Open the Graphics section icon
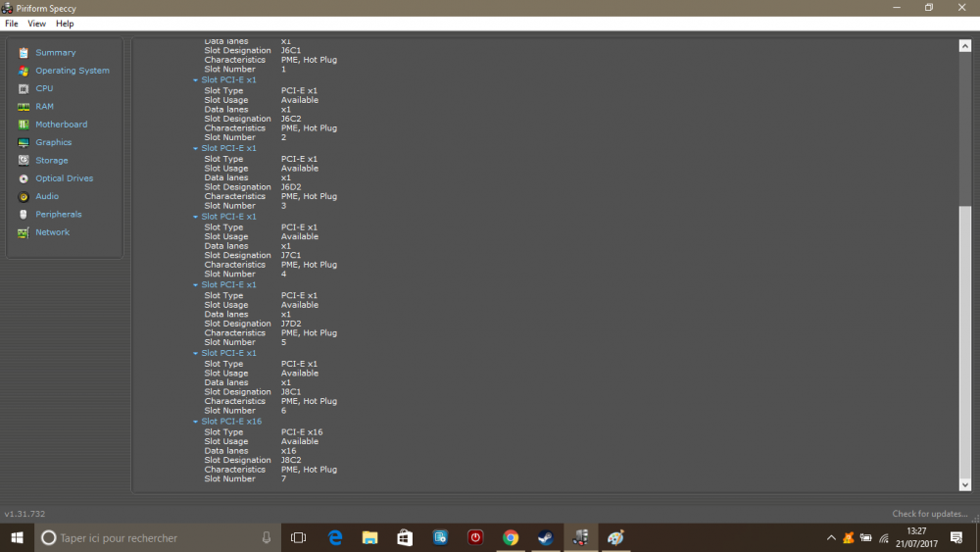Image resolution: width=980 pixels, height=552 pixels. tap(24, 142)
